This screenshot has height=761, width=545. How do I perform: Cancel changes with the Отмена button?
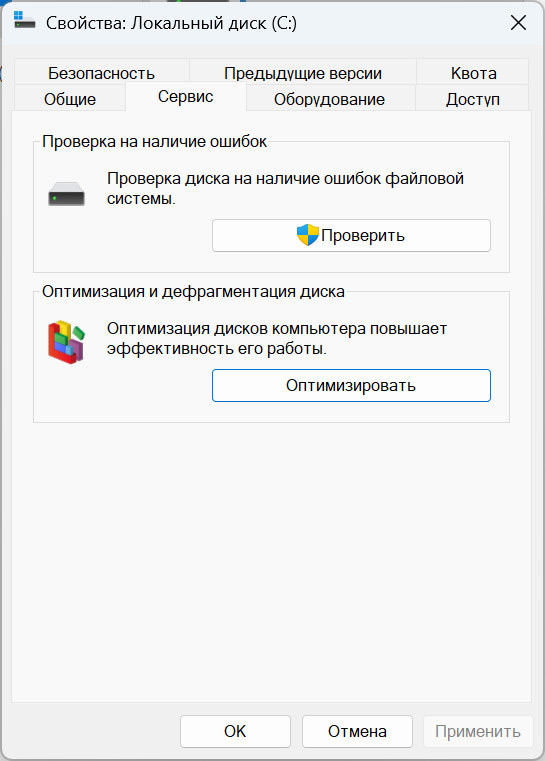pyautogui.click(x=357, y=731)
